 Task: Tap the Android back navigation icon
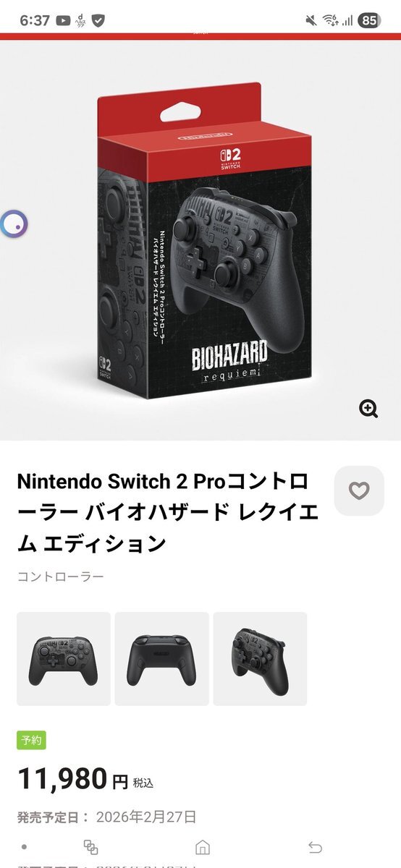click(315, 847)
